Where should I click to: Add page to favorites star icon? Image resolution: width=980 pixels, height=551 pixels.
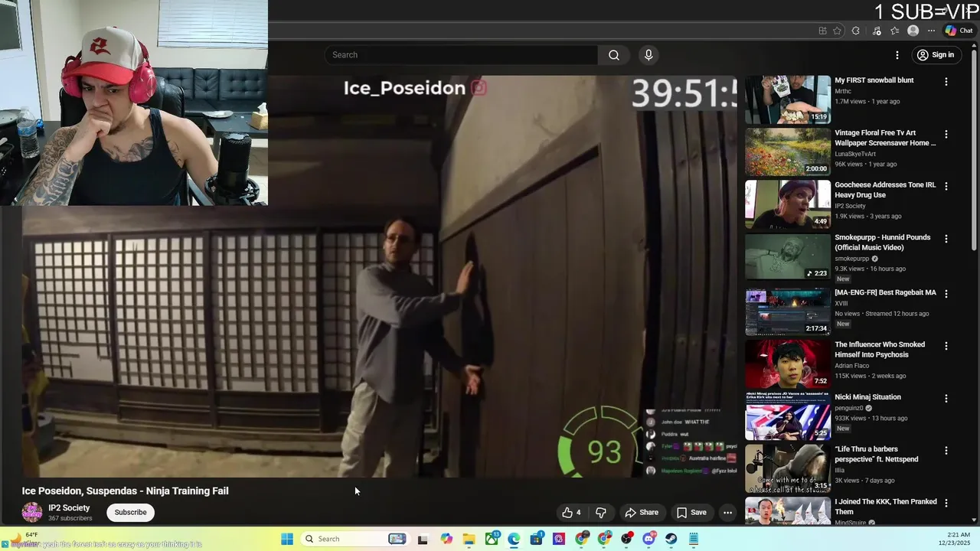click(x=837, y=31)
